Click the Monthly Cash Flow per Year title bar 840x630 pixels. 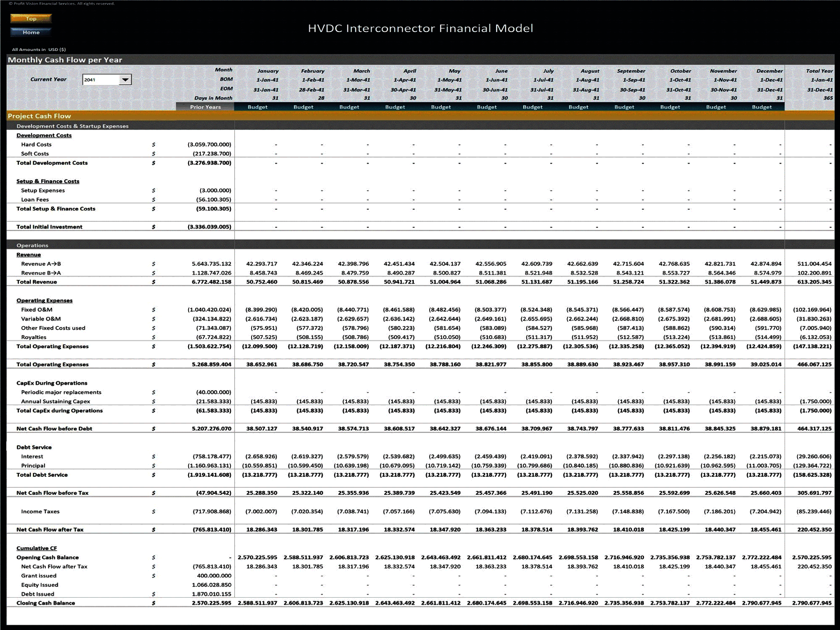click(65, 59)
